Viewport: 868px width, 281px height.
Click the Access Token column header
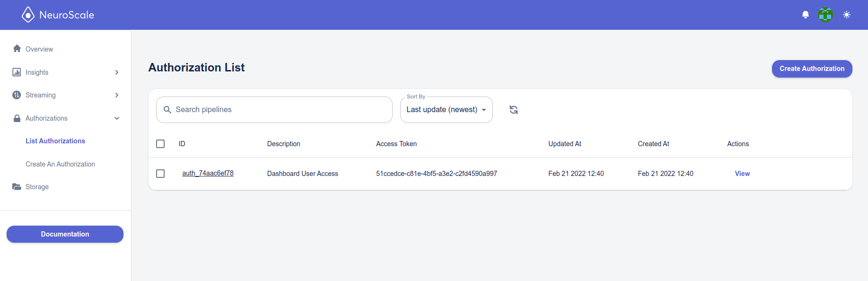396,144
